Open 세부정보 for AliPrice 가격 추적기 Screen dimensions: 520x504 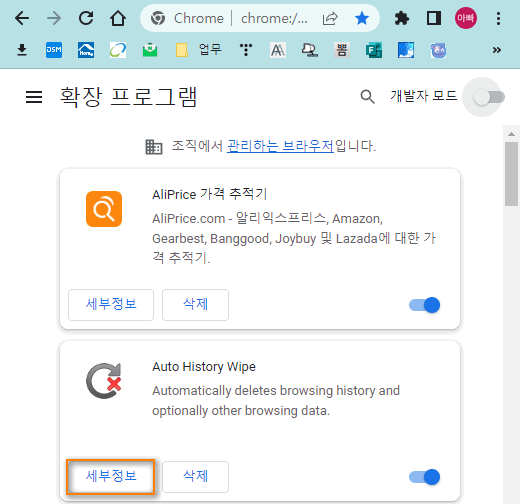[x=111, y=305]
